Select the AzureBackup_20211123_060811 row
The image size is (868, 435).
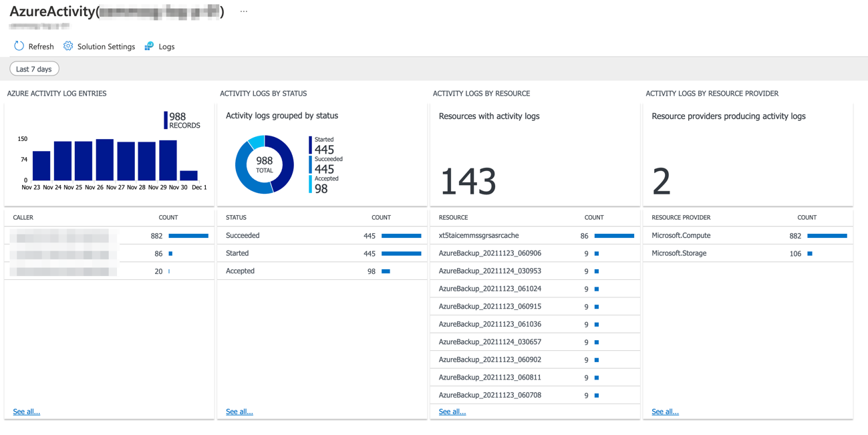coord(535,378)
